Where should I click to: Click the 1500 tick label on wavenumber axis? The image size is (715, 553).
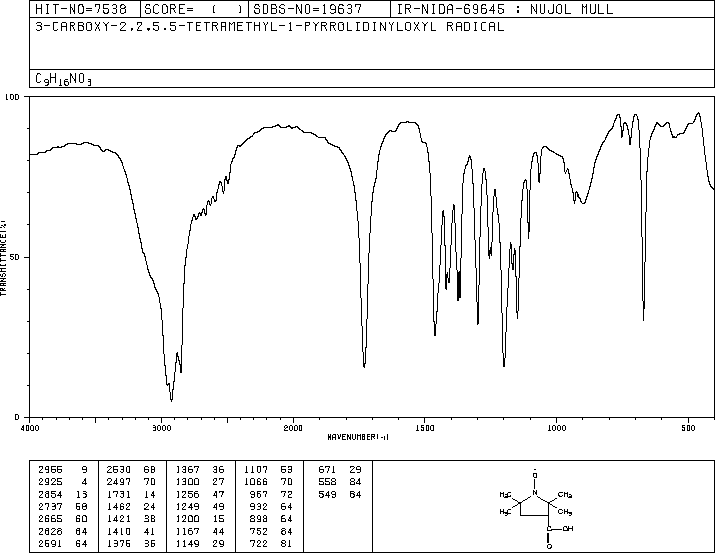425,428
